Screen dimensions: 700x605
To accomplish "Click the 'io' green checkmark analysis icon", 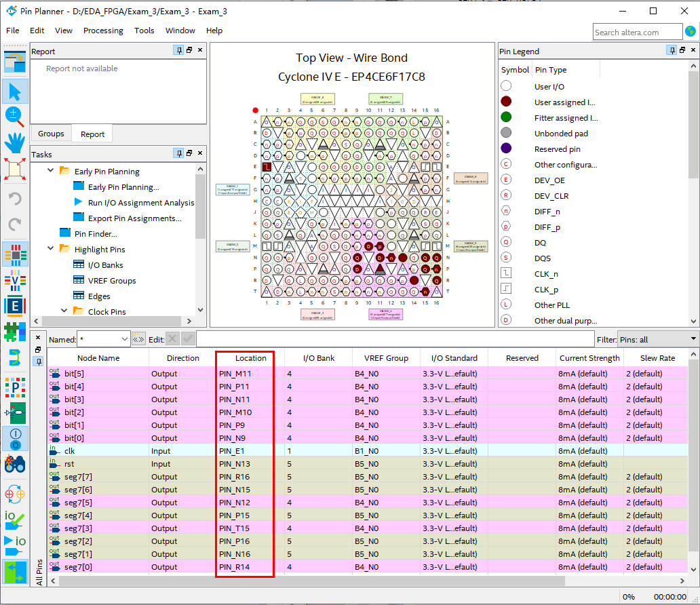I will (15, 520).
